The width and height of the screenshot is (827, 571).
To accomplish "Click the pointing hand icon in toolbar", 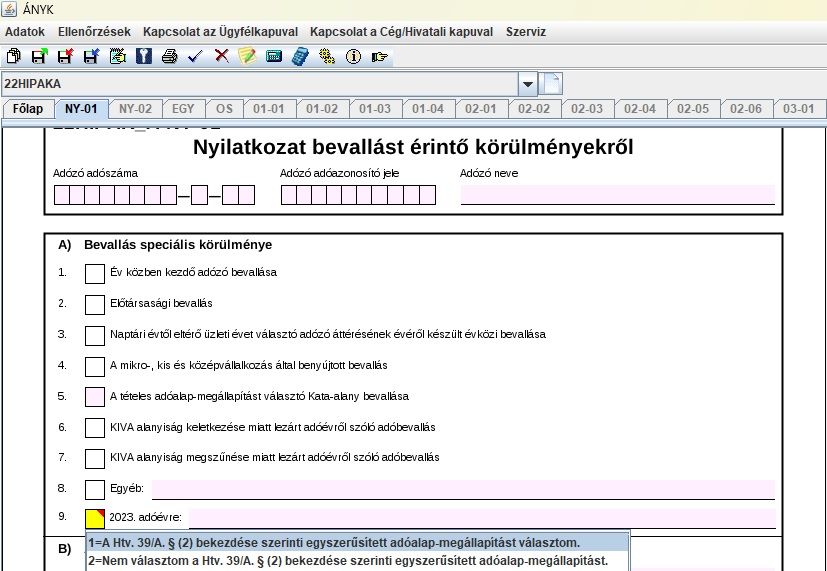I will tap(379, 57).
